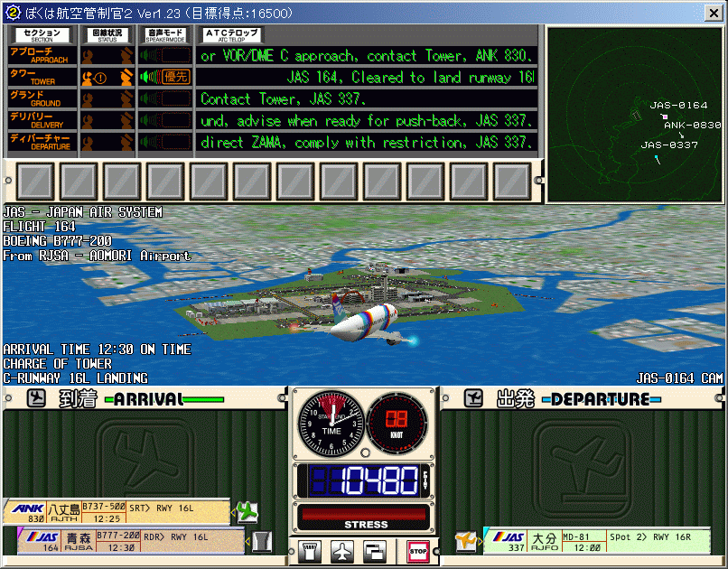This screenshot has height=569, width=728.
Task: Click the ATC TELOP column header
Action: pos(232,35)
